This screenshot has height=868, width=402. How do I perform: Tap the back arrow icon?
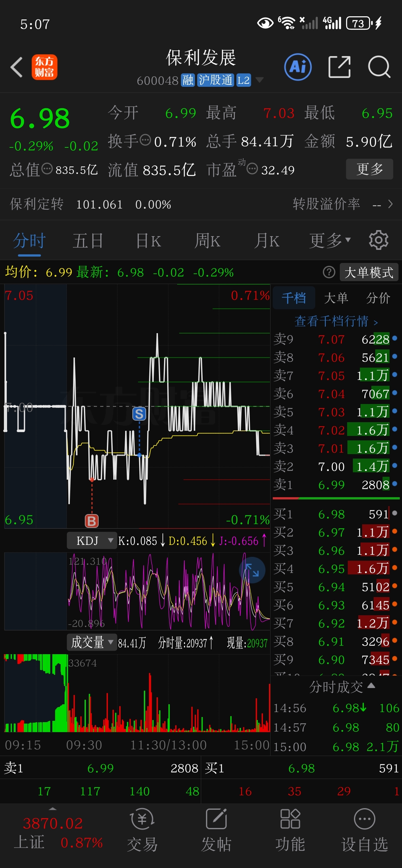pos(17,67)
